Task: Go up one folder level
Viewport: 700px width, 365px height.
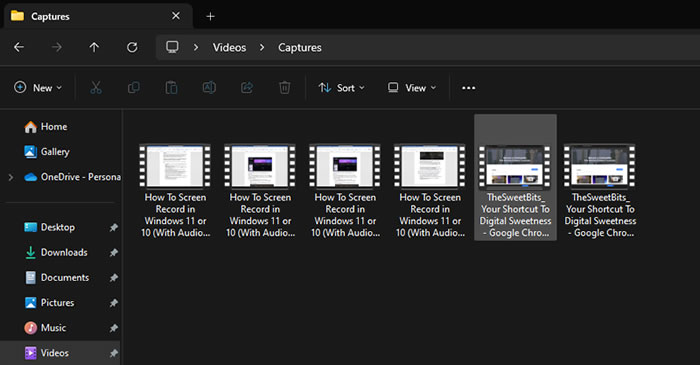Action: pos(94,47)
